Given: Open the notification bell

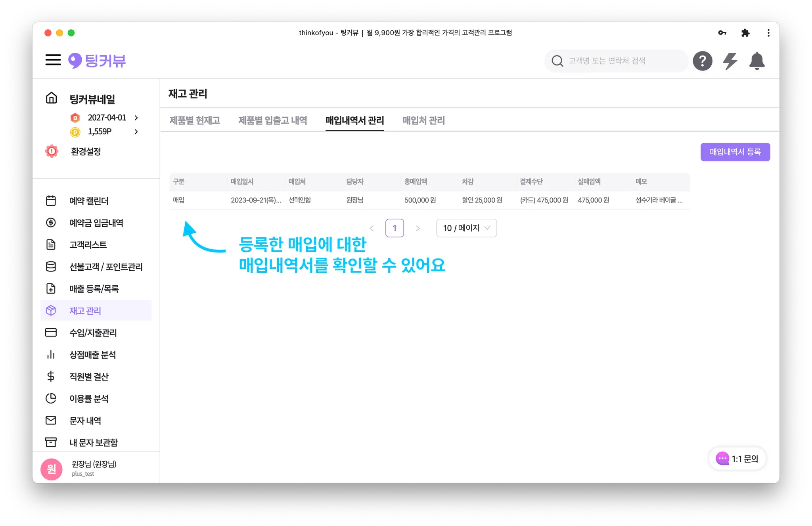Looking at the screenshot, I should [x=756, y=61].
